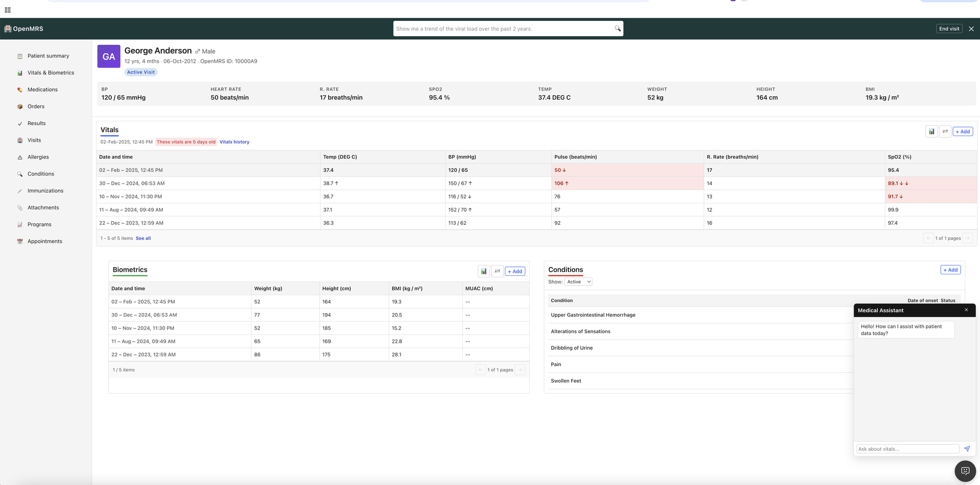Open Medications in the sidebar
Screen dimensions: 980x485
point(42,90)
